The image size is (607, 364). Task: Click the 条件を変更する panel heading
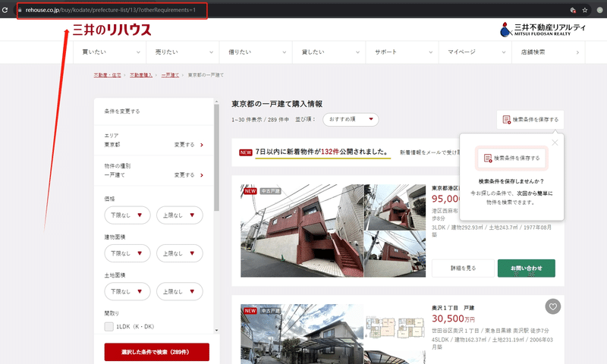click(122, 111)
